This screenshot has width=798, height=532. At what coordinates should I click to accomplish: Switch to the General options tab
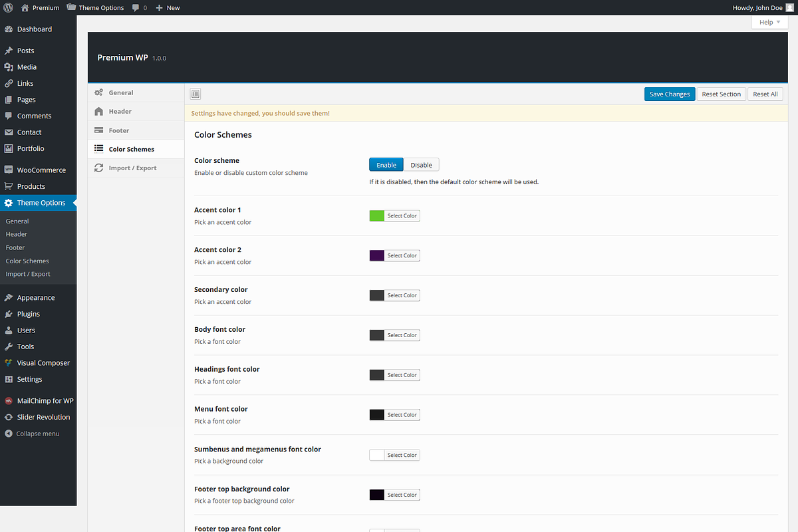pos(136,92)
